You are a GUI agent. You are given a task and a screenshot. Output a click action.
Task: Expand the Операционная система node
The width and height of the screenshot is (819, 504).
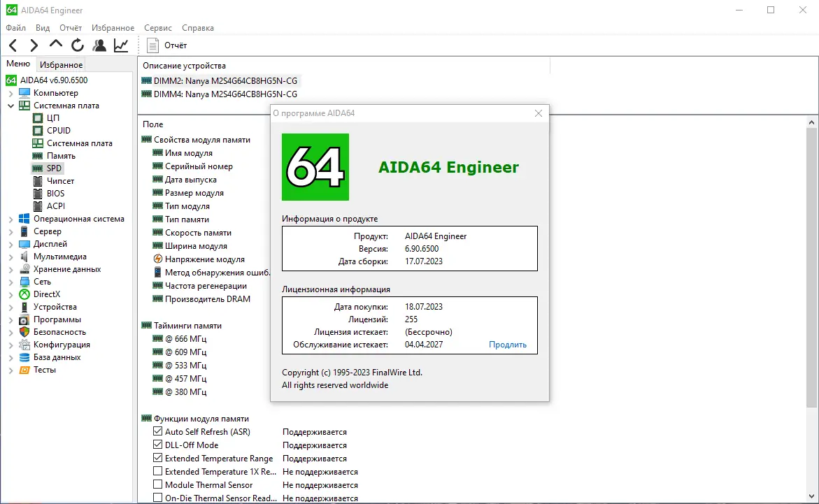pos(11,219)
